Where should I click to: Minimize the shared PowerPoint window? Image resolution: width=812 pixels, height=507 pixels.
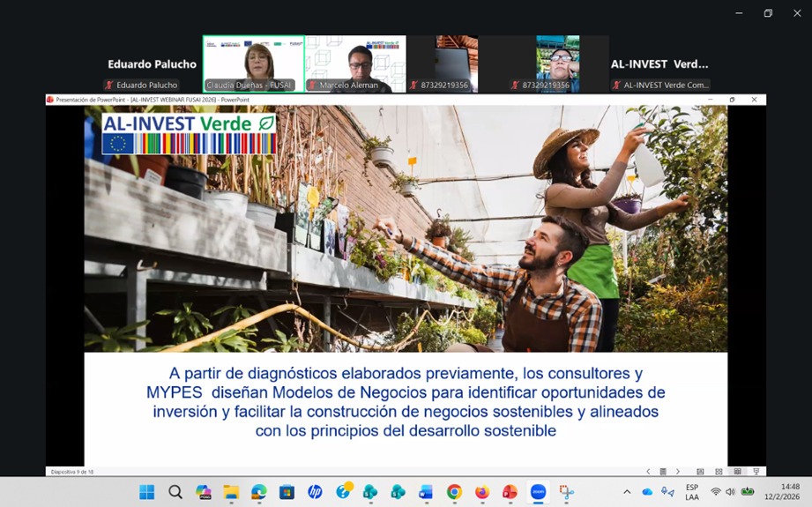(710, 100)
